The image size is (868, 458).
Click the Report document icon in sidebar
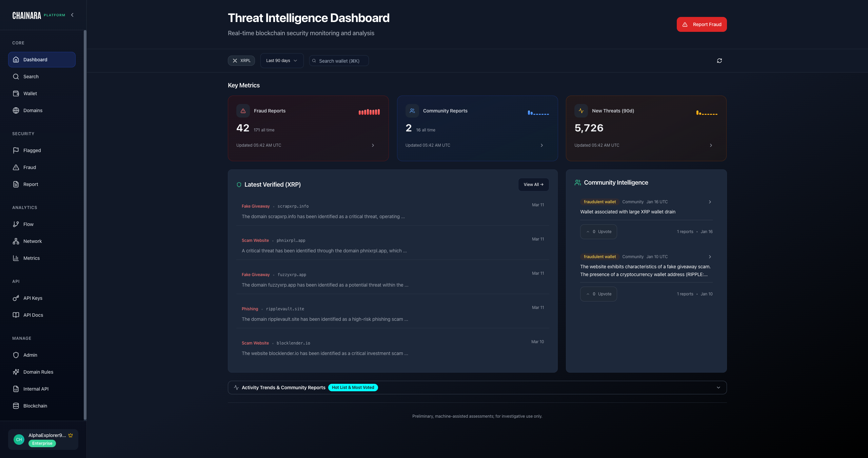(16, 184)
